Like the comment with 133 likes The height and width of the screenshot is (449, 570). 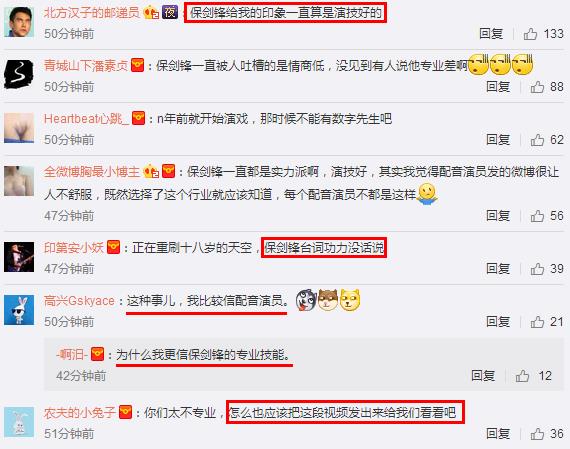530,34
